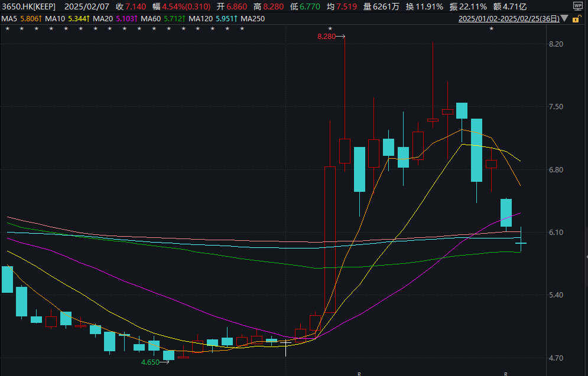Click the 额 4.71亿 amount value
This screenshot has height=376, width=588.
[x=510, y=6]
